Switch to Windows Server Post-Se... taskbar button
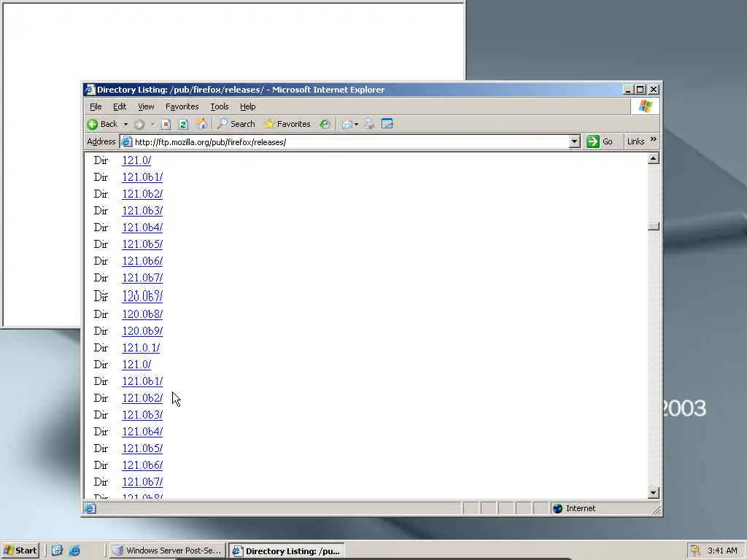Screen dimensions: 747x560 coord(167,551)
